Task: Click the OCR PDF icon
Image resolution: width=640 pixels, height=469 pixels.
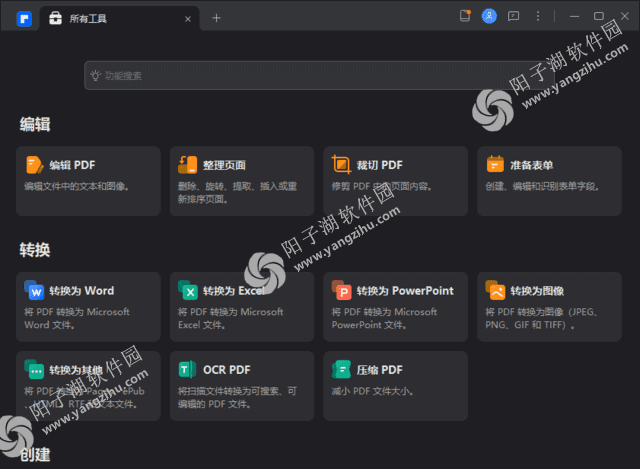Action: pos(188,369)
